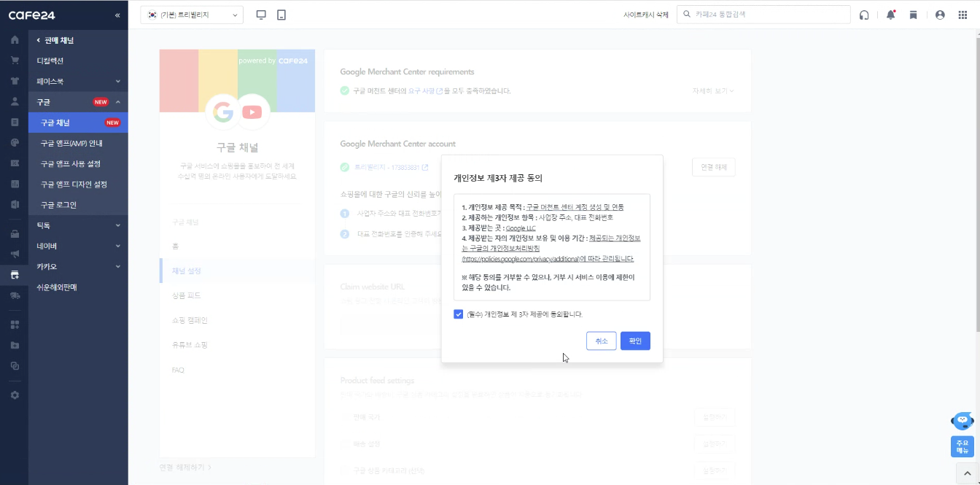Switch to mobile preview icon
Screen dimensions: 980x485
(281, 15)
